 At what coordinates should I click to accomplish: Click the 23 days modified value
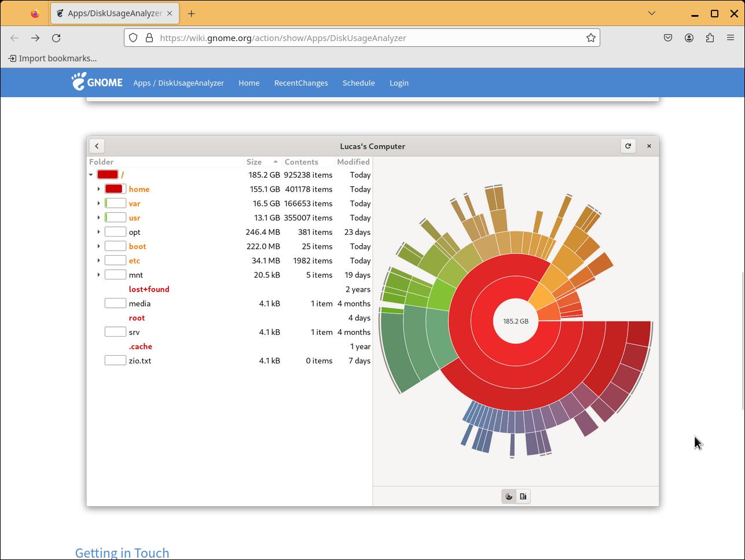click(x=357, y=232)
